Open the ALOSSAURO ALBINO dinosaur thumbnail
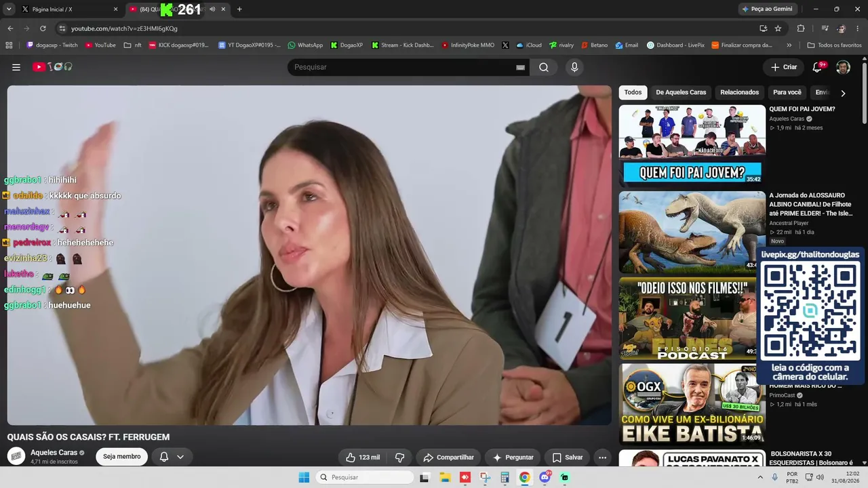This screenshot has width=868, height=488. tap(692, 230)
